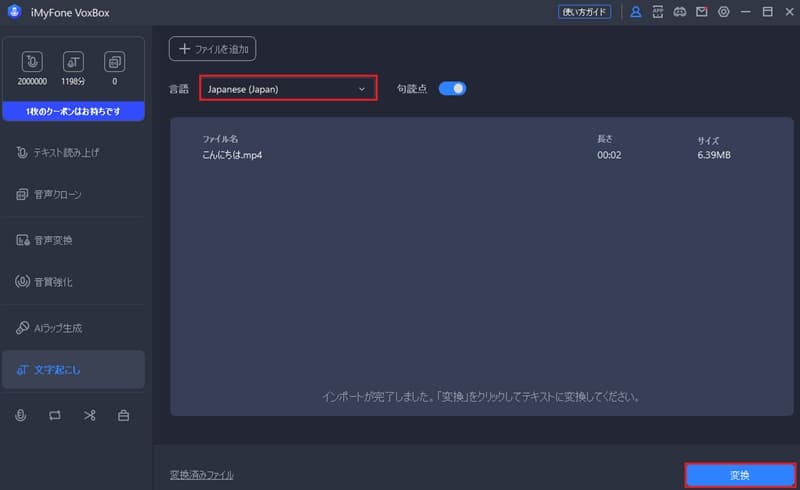Select 文字起こし in sidebar
This screenshot has height=490, width=800.
[x=73, y=370]
